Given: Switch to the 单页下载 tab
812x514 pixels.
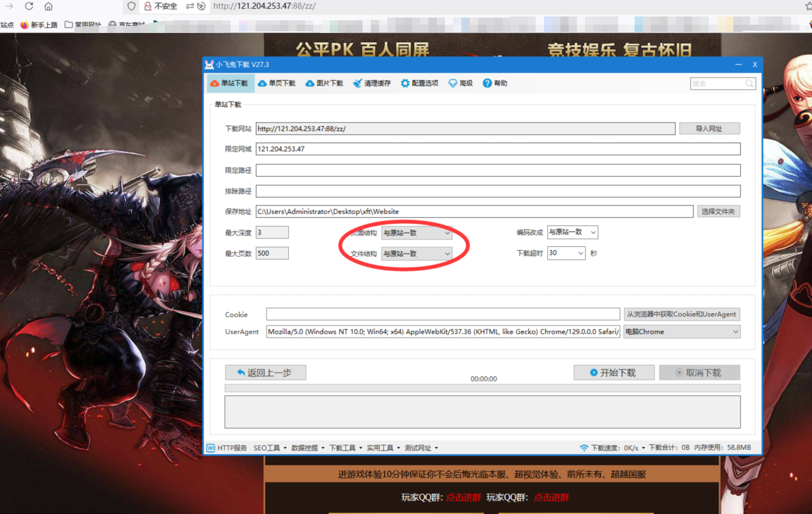Looking at the screenshot, I should [277, 84].
